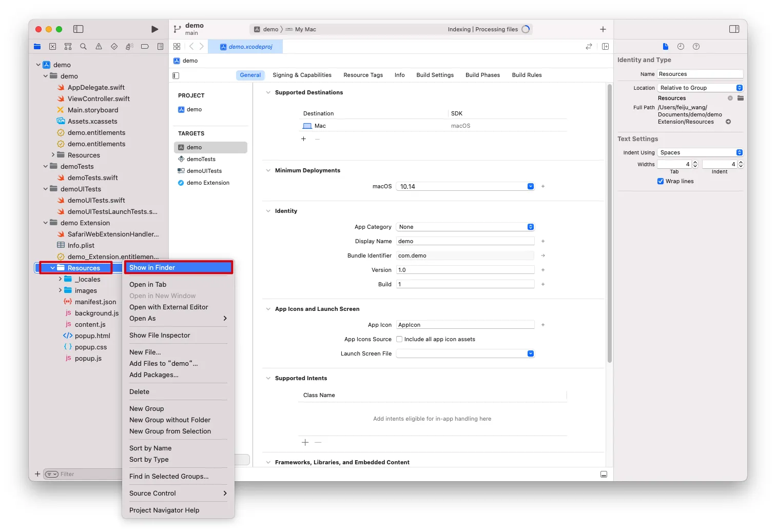Collapse the demoTests group

pyautogui.click(x=46, y=167)
